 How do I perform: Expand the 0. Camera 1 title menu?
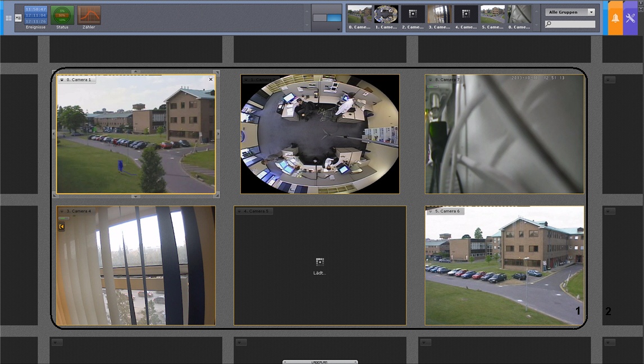pos(62,80)
